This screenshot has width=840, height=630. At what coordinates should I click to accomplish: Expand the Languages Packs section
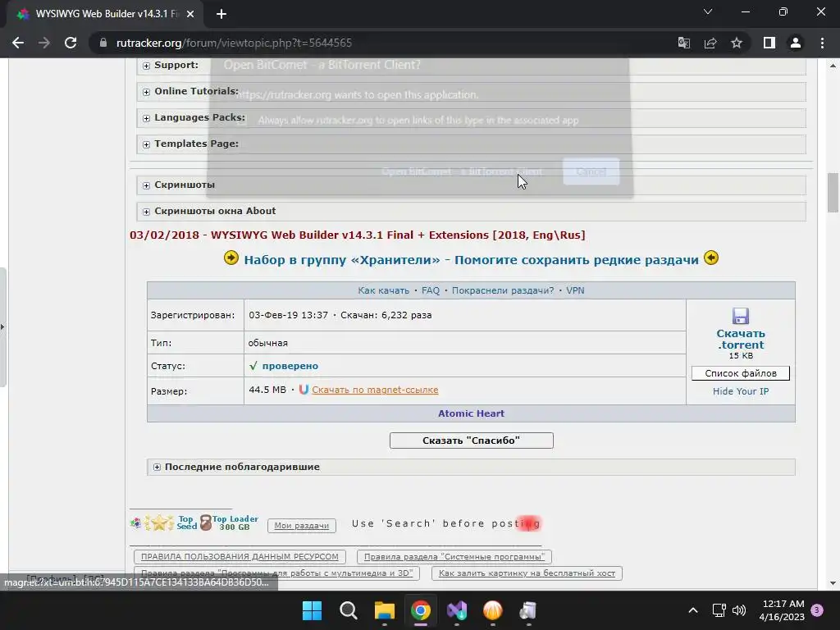[x=146, y=118]
